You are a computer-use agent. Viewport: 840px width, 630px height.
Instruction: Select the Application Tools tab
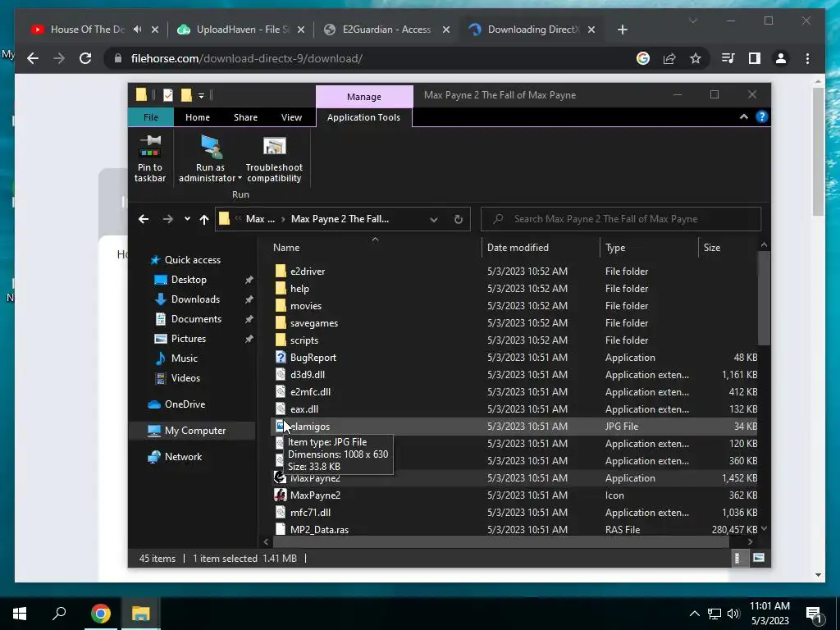coord(363,117)
